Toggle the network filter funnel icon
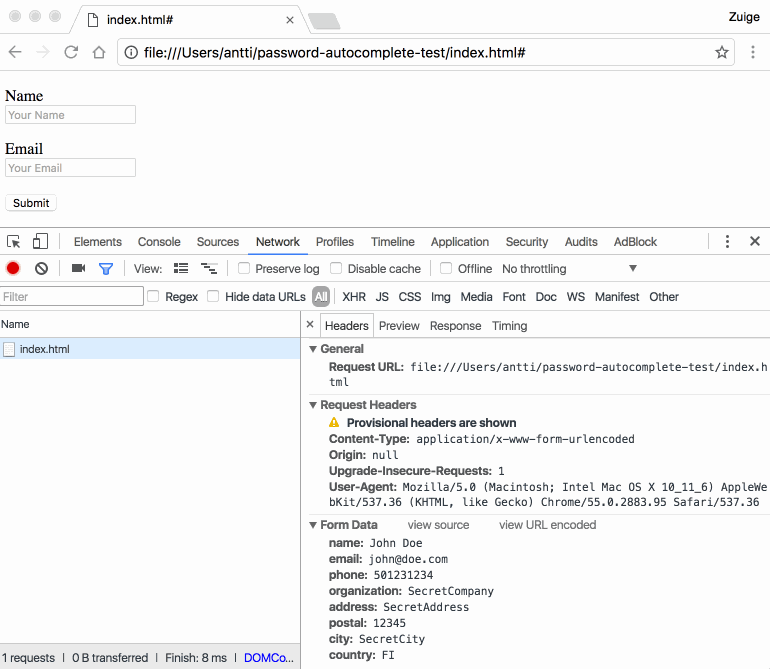 point(106,268)
